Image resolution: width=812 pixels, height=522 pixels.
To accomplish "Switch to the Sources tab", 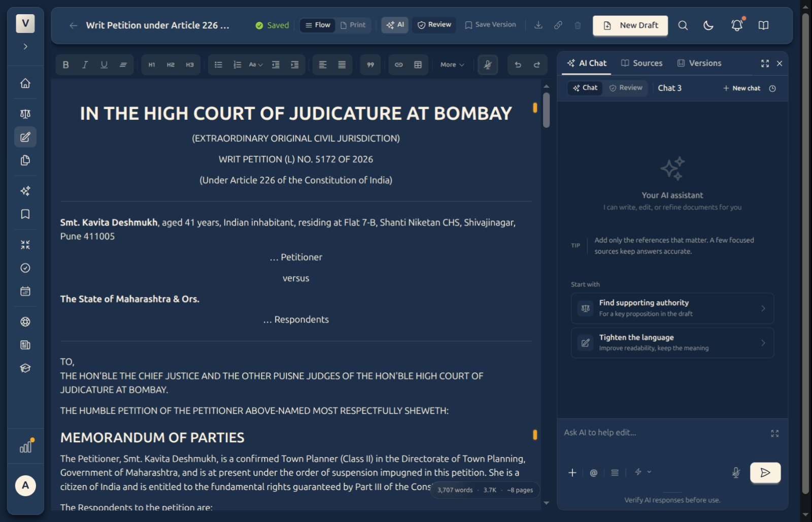I will coord(642,63).
